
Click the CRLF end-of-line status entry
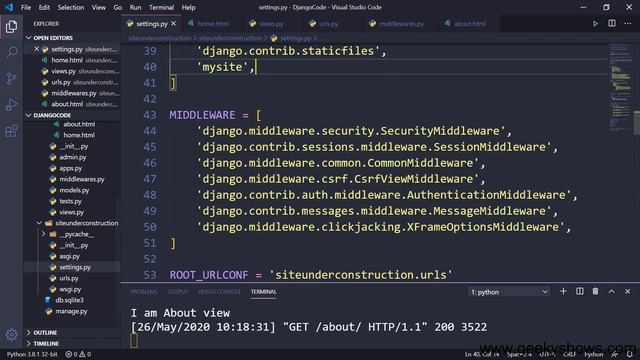[x=569, y=354]
